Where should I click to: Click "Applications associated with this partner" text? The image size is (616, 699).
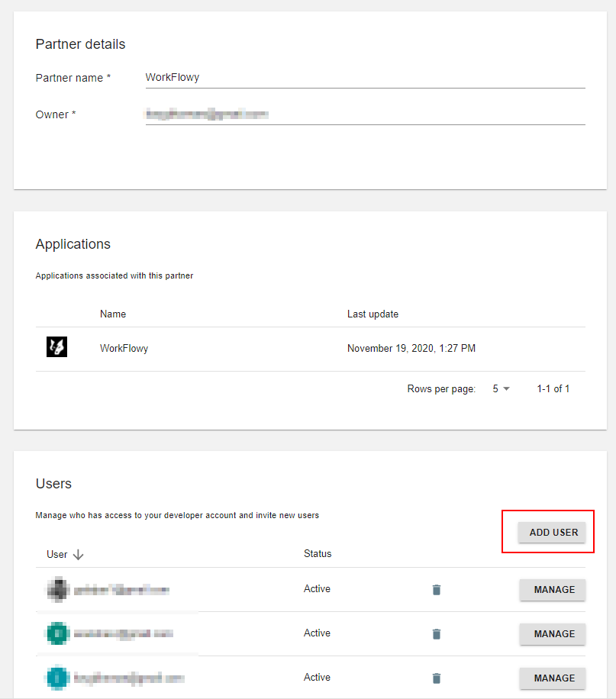click(114, 275)
